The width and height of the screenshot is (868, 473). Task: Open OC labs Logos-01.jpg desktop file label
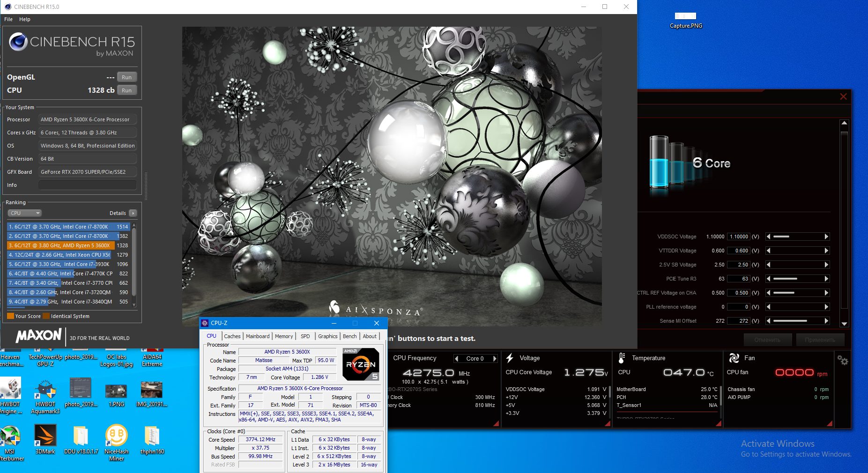point(117,361)
